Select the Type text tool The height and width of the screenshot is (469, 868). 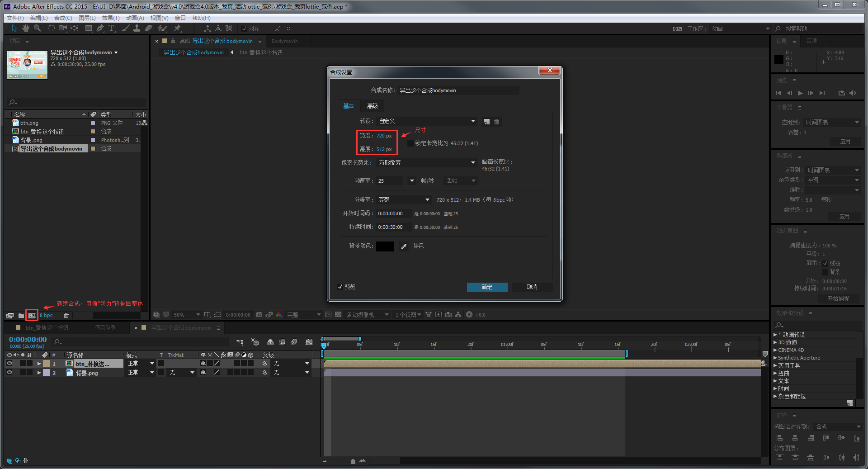coord(111,28)
